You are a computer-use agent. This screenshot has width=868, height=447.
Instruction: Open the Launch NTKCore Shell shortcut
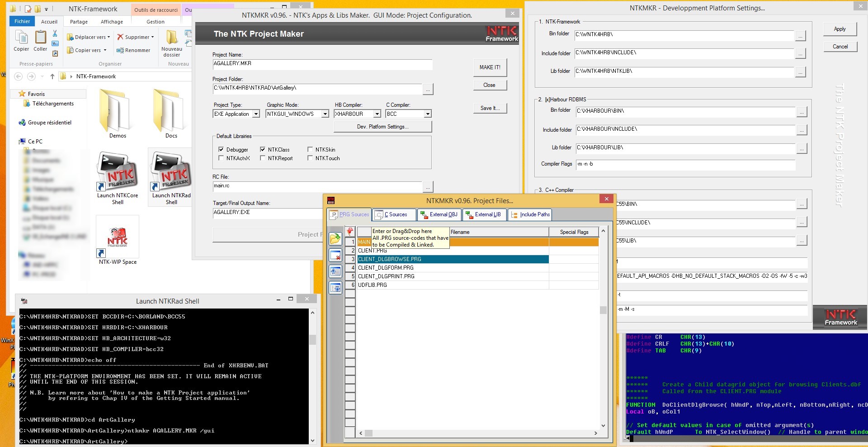(117, 179)
